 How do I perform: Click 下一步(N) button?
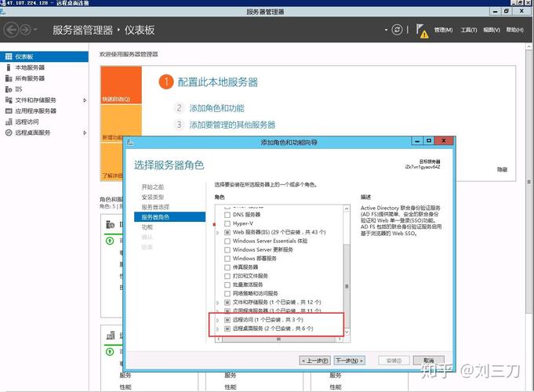point(350,361)
